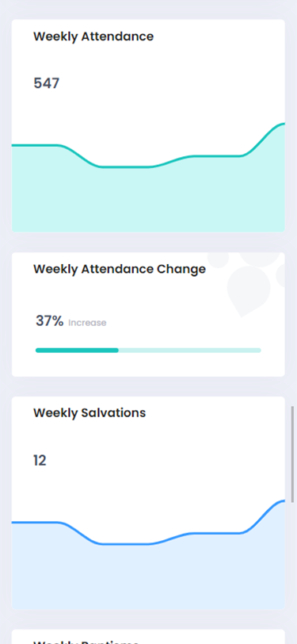The image size is (297, 644).
Task: Click the Weekly Salvations card title
Action: click(x=89, y=412)
